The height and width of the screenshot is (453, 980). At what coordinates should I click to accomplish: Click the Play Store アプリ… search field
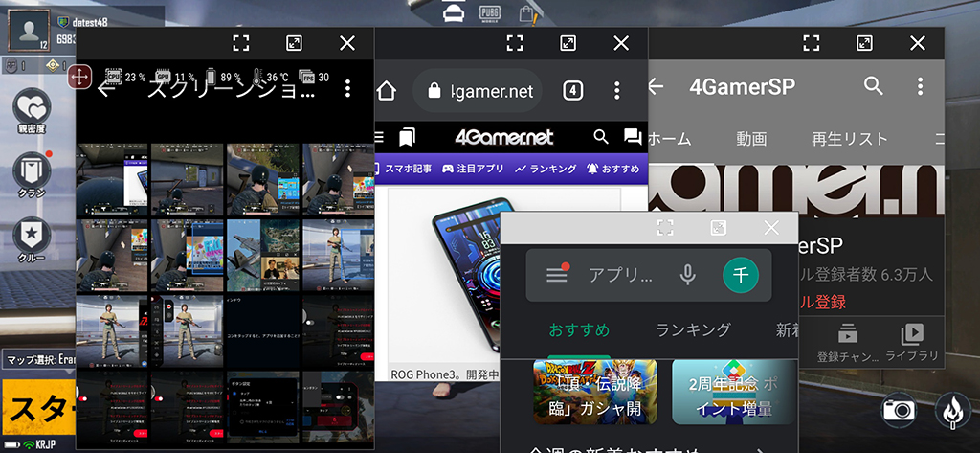tap(620, 275)
